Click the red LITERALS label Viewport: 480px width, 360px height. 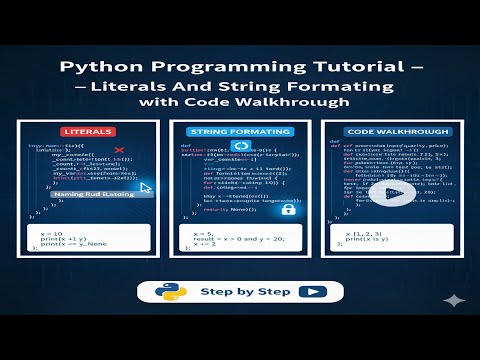click(x=88, y=132)
